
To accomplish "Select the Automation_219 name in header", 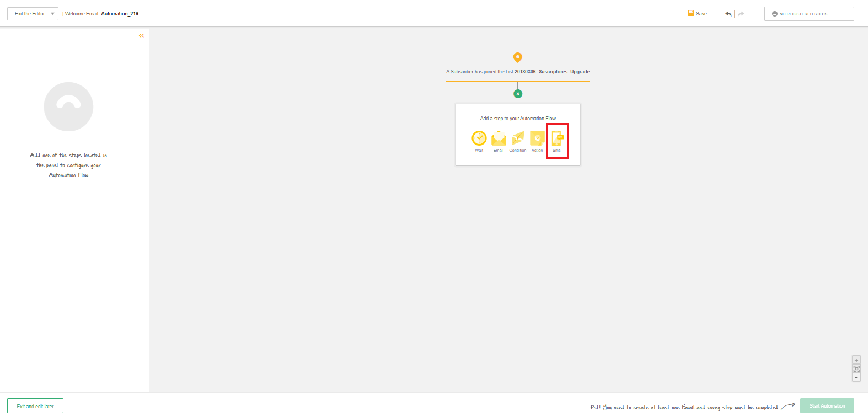I will tap(120, 14).
